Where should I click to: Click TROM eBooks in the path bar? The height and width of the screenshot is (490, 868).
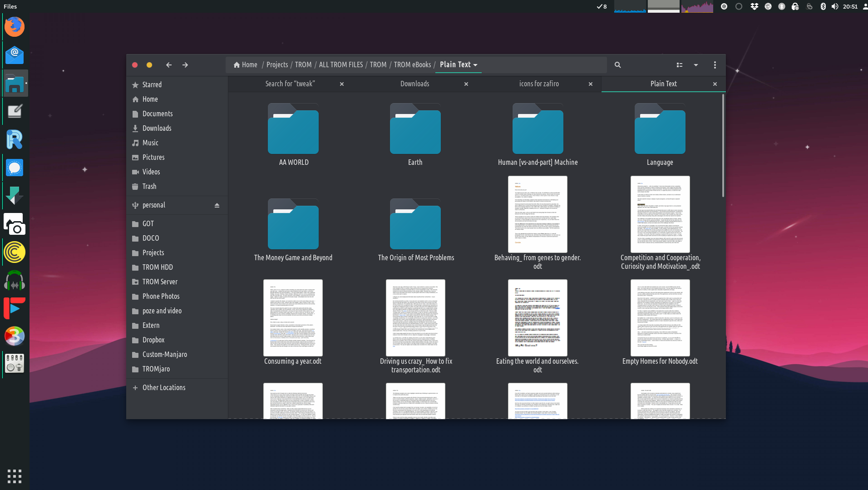[412, 65]
